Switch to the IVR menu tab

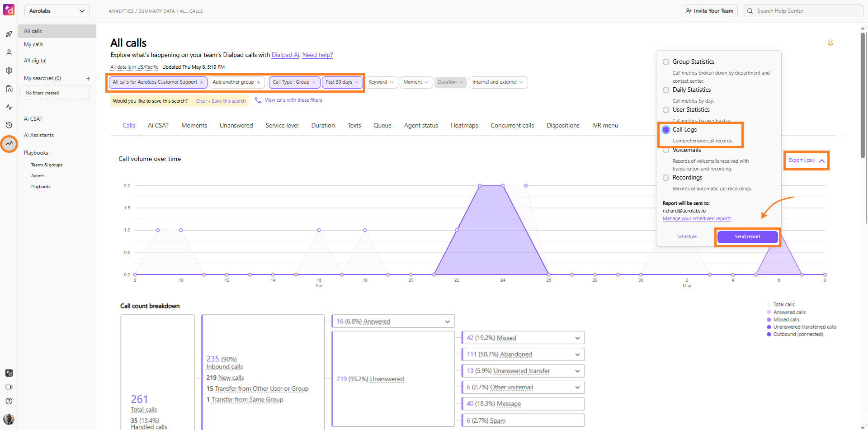[605, 126]
